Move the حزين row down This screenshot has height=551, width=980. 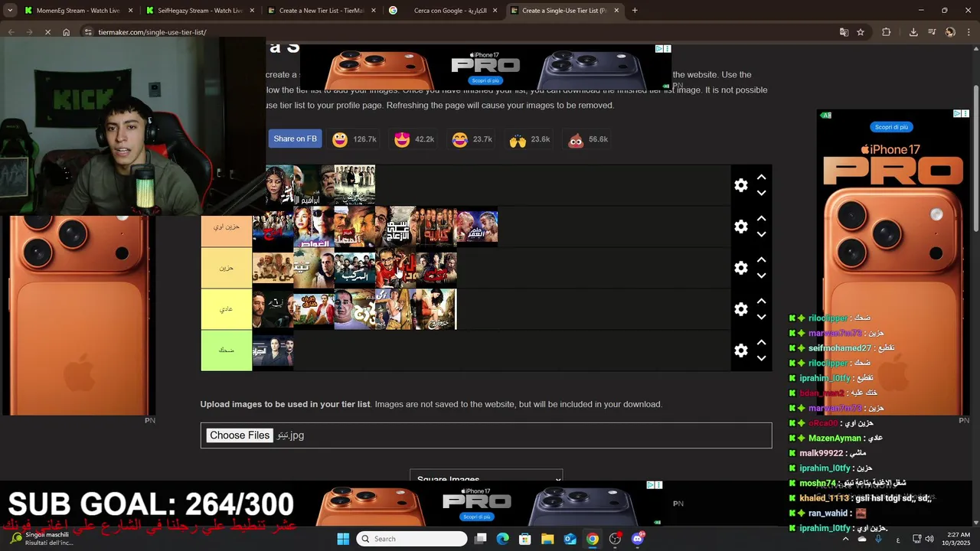coord(761,276)
